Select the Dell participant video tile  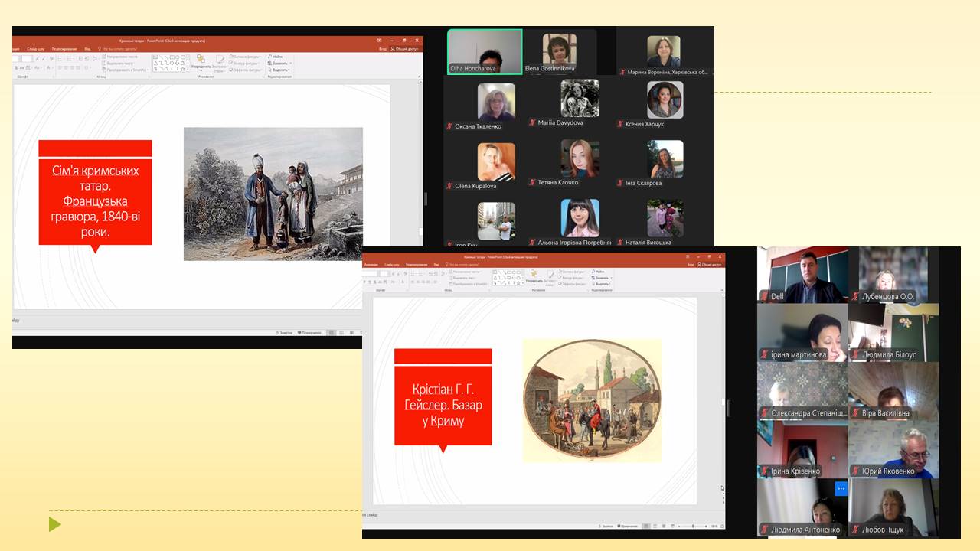(x=803, y=274)
